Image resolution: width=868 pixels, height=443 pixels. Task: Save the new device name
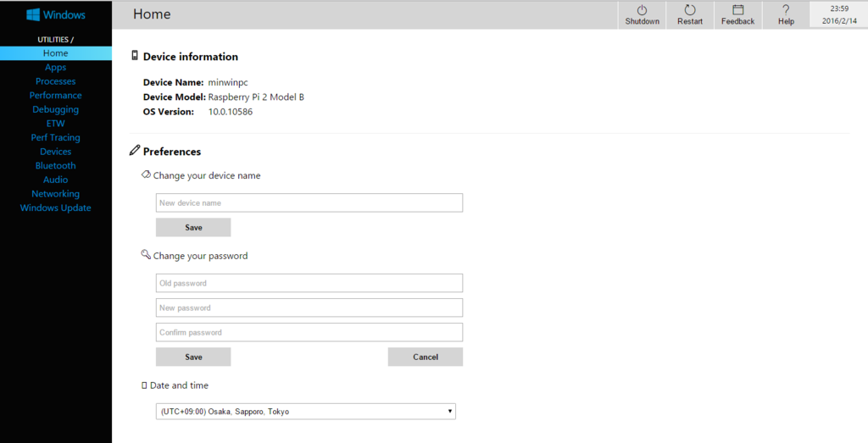[193, 227]
